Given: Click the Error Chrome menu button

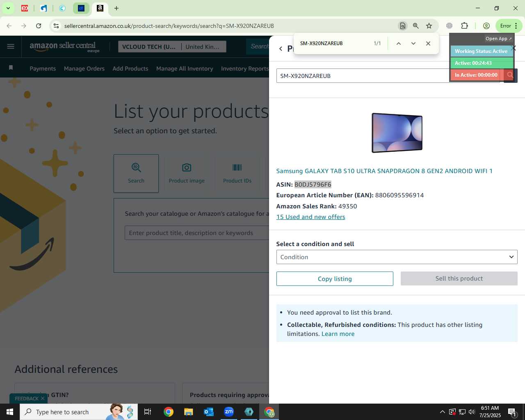Looking at the screenshot, I should coord(509,25).
